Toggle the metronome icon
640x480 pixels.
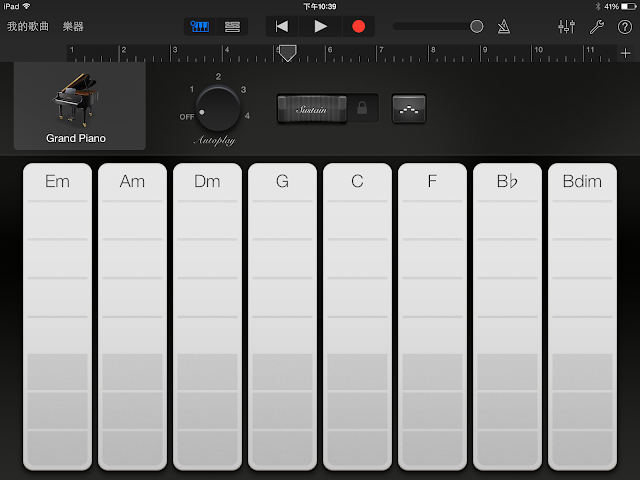pos(504,27)
